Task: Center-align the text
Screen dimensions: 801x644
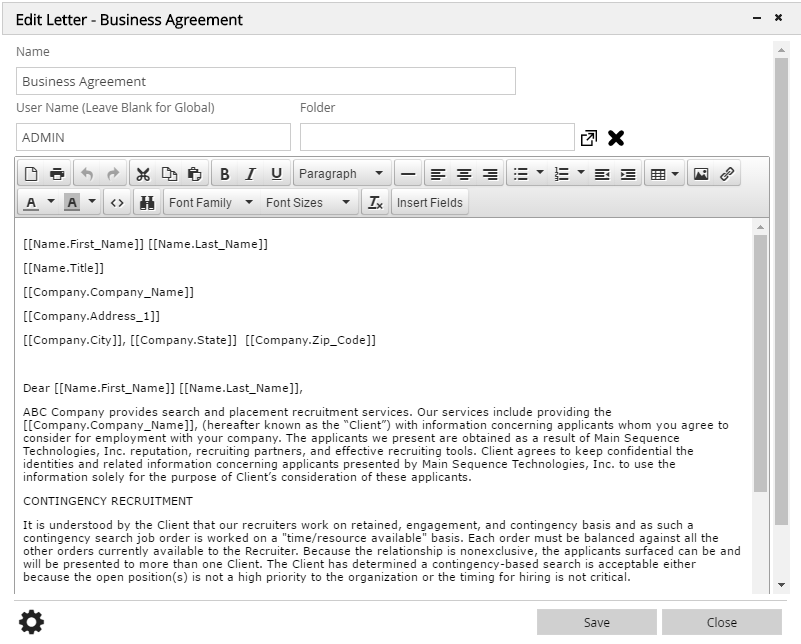Action: tap(464, 174)
